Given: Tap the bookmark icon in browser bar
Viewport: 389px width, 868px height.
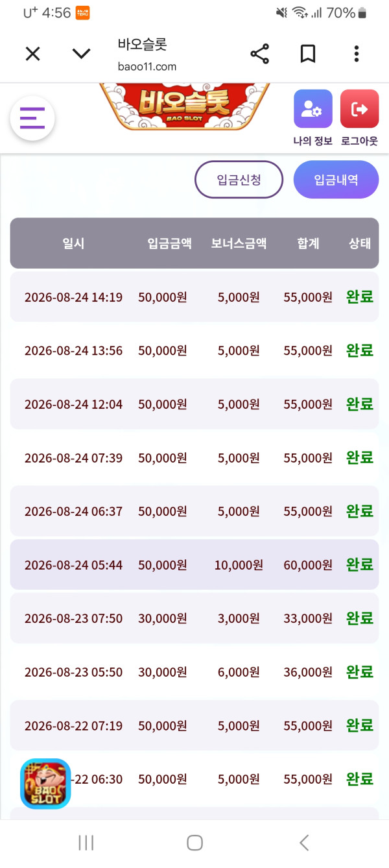Looking at the screenshot, I should (x=308, y=54).
